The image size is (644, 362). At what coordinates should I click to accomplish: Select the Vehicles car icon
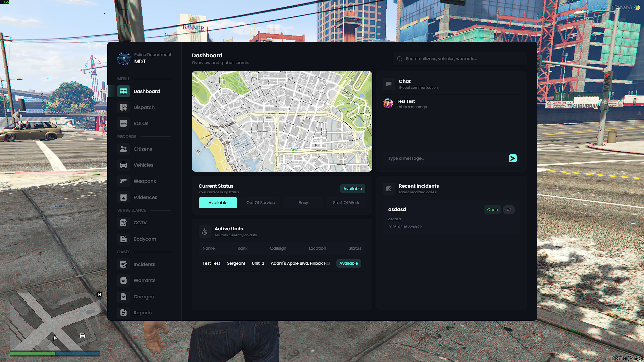pos(123,165)
